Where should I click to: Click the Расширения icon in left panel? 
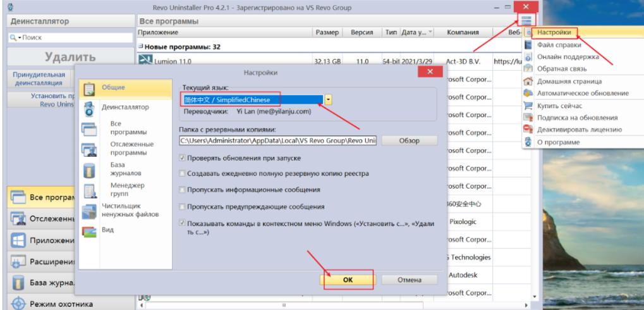18,262
